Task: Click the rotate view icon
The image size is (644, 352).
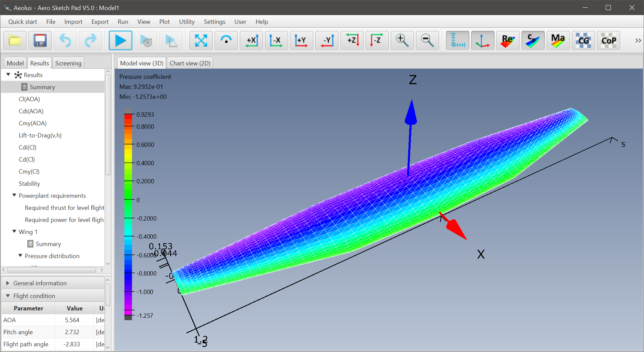Action: point(226,41)
